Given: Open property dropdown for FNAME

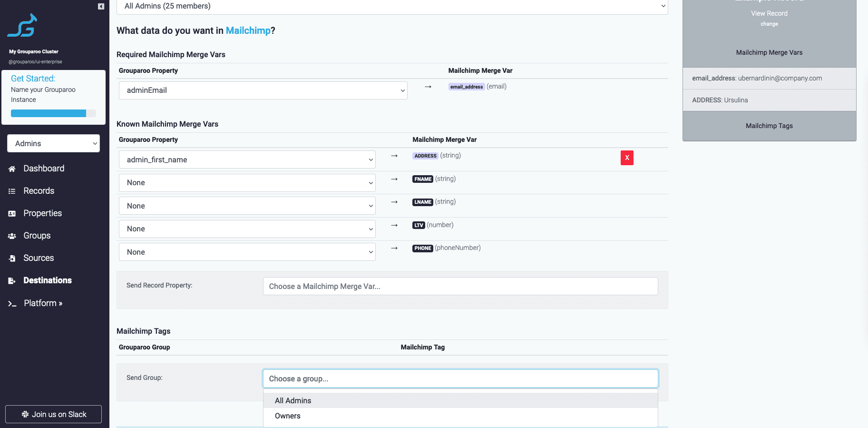Looking at the screenshot, I should 247,183.
